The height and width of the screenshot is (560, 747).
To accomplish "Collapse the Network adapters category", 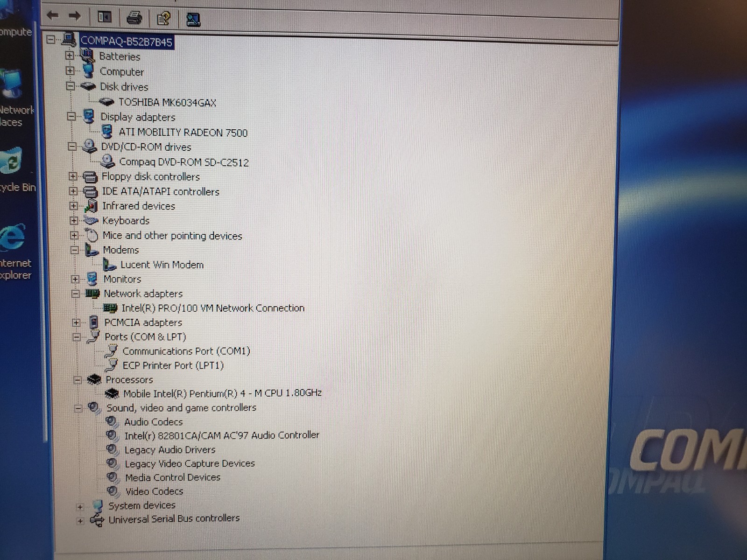I will [76, 294].
